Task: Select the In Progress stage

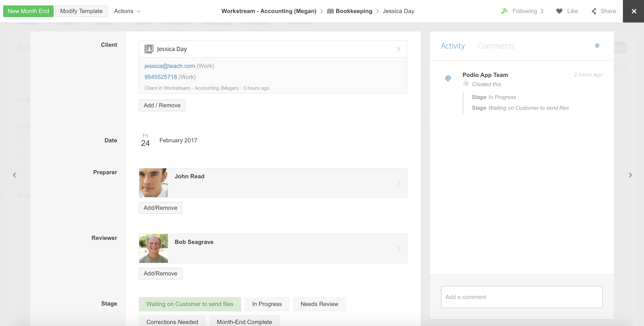Action: click(x=267, y=304)
